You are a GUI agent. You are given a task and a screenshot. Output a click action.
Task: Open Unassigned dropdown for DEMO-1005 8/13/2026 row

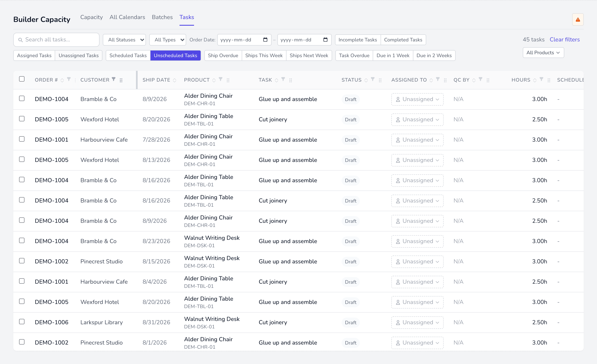coord(417,160)
